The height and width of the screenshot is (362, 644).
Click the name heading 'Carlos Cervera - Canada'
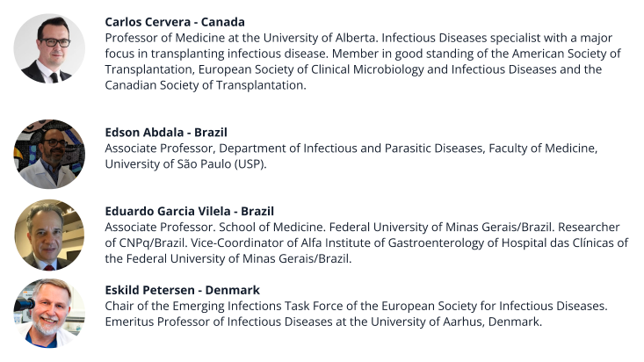point(174,21)
